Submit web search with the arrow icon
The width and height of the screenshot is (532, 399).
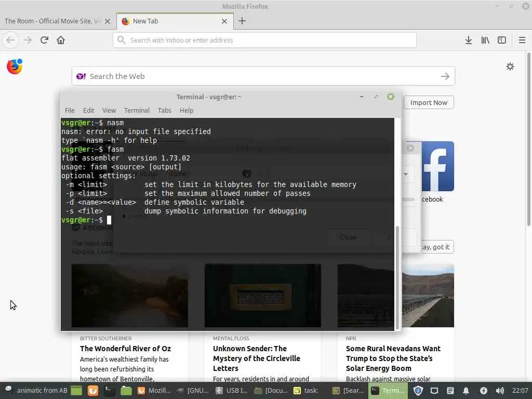point(445,76)
